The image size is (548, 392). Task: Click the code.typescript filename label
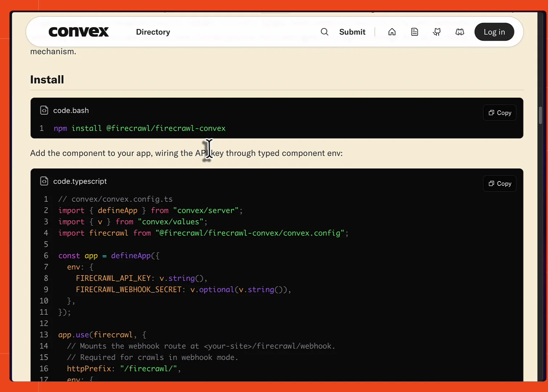pyautogui.click(x=80, y=181)
